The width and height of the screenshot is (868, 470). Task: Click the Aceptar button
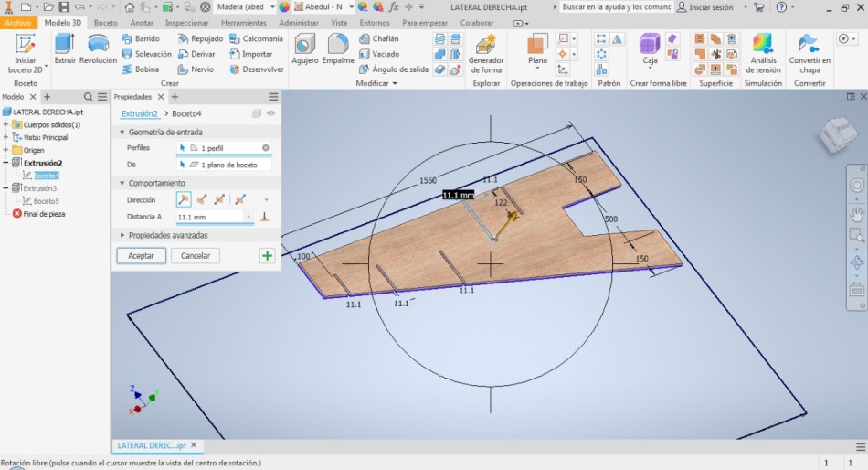pyautogui.click(x=141, y=255)
